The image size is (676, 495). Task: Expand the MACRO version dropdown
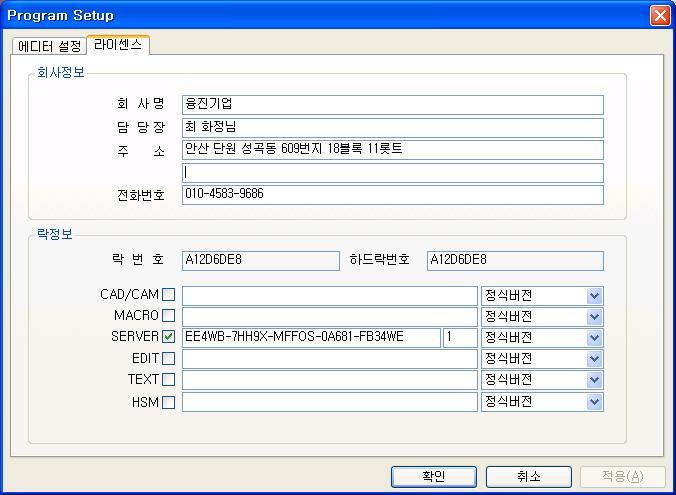click(542, 317)
